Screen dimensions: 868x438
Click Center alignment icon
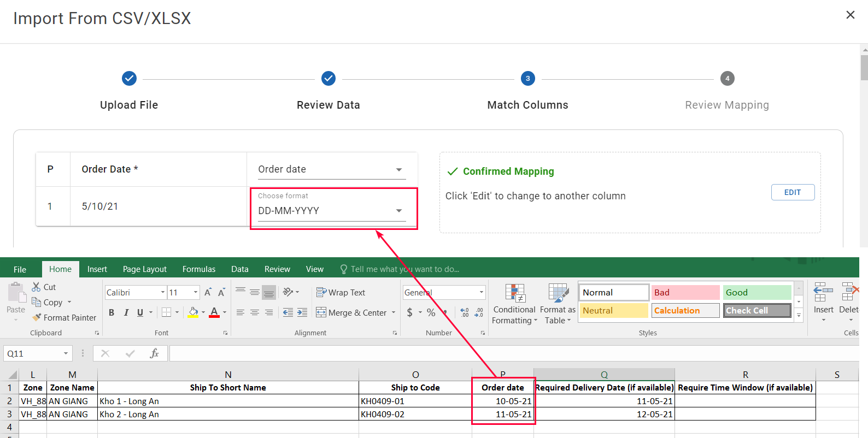pos(255,312)
